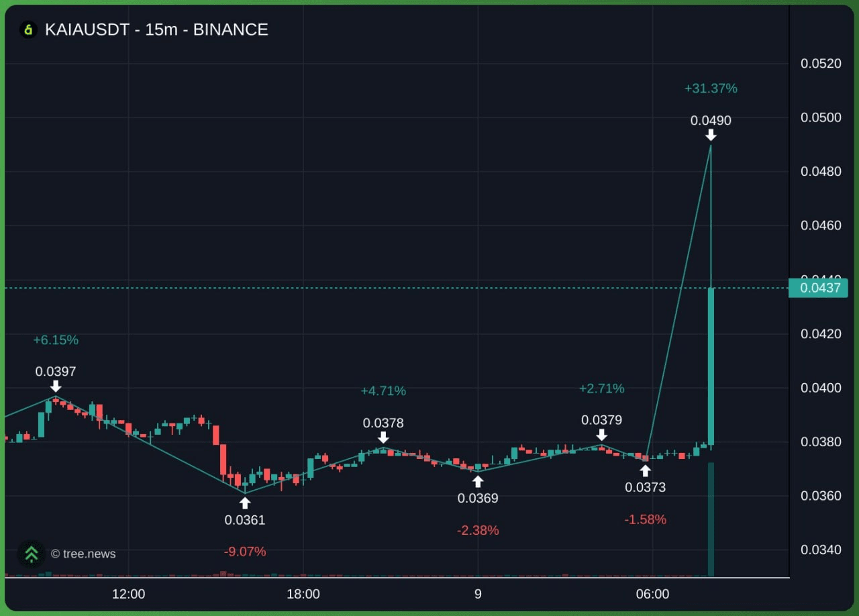
Task: Select the 0.0361 pivot low label
Action: (x=245, y=519)
